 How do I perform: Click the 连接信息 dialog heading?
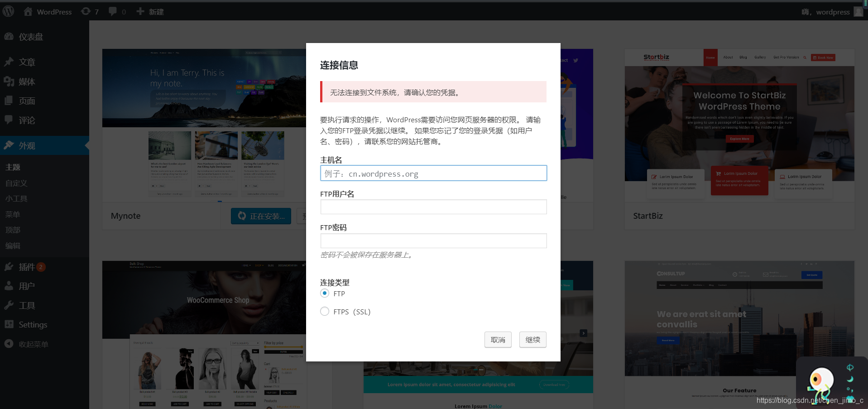pyautogui.click(x=339, y=65)
